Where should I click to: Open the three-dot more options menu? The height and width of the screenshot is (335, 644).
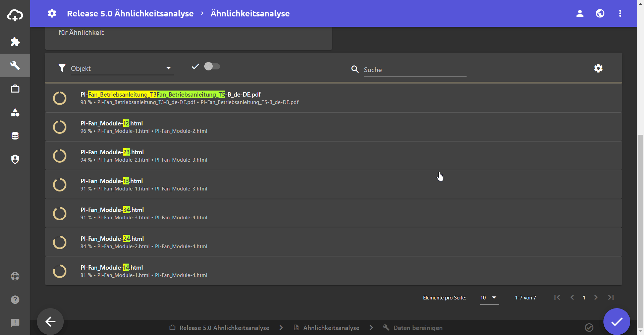click(620, 13)
